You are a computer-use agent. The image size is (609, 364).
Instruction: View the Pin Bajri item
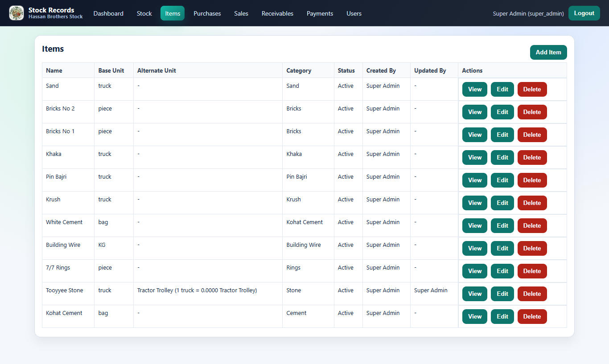475,180
